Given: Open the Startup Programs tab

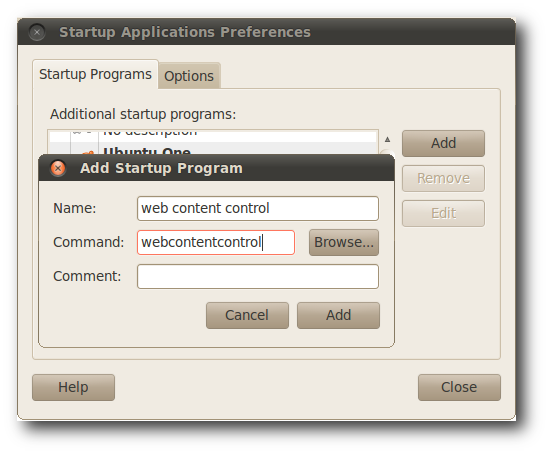Looking at the screenshot, I should [x=95, y=74].
